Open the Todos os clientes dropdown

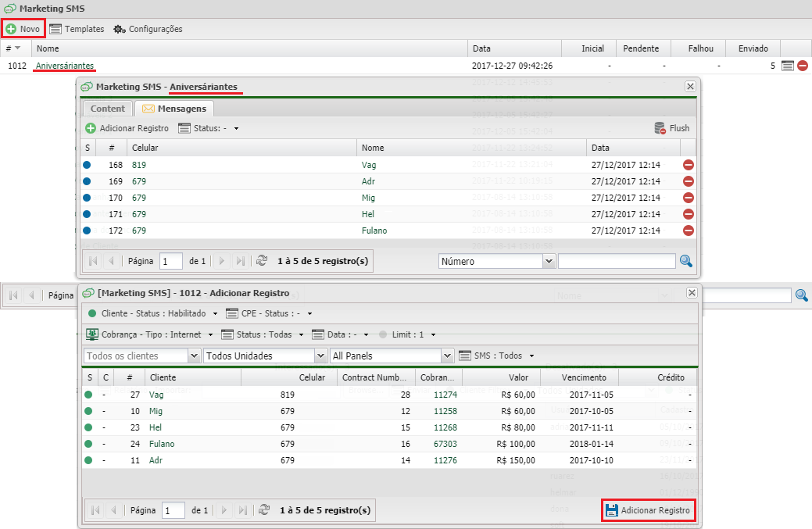point(195,356)
